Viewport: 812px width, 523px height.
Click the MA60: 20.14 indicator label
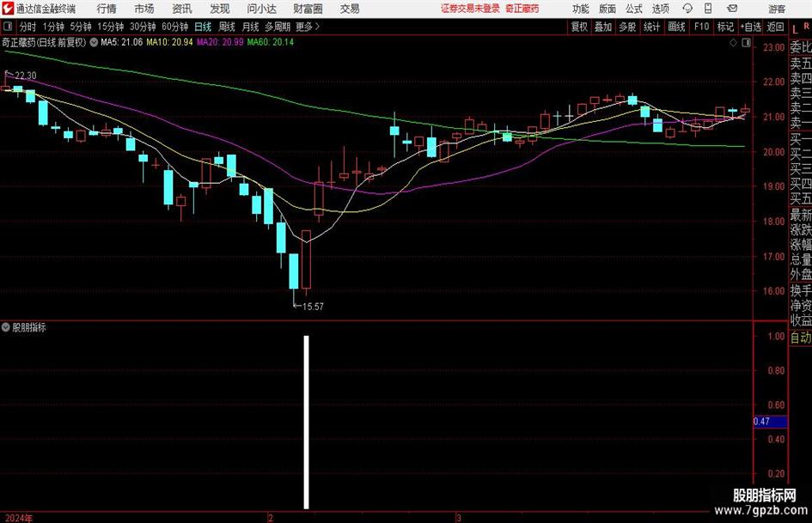pyautogui.click(x=271, y=42)
